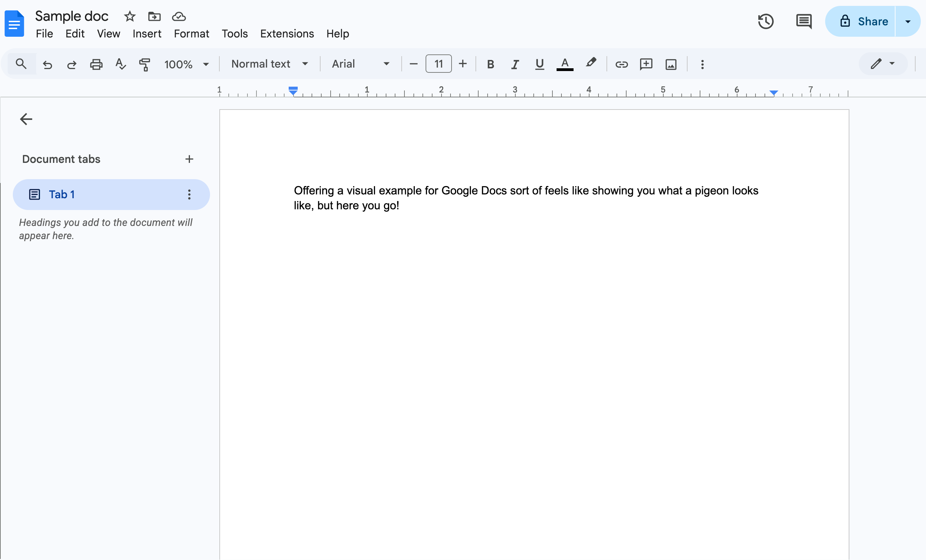Open the Extensions menu
926x560 pixels.
coord(287,34)
